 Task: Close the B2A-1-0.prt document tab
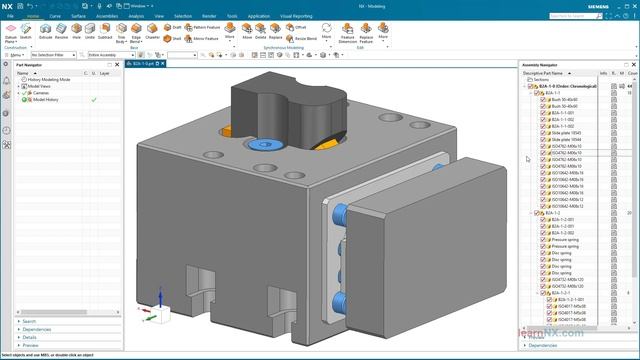tap(162, 64)
